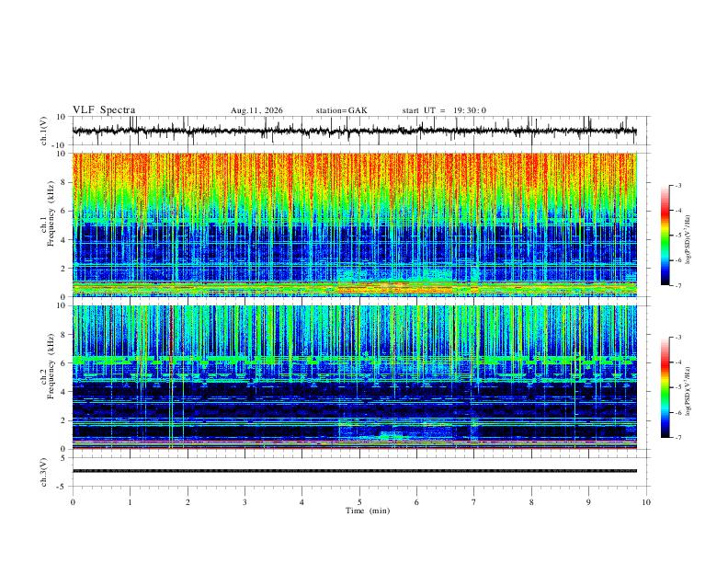This screenshot has width=728, height=563.
Task: Click the -3 label on upper color scale
Action: [x=677, y=185]
